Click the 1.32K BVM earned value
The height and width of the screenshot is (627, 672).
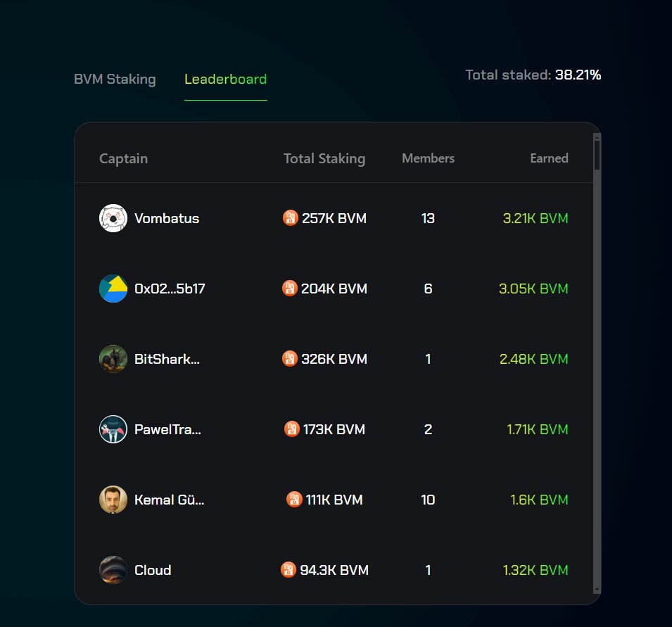click(535, 570)
